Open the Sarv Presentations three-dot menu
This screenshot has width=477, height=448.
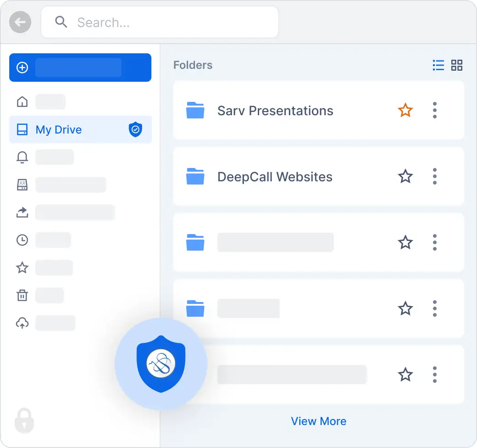pyautogui.click(x=434, y=110)
